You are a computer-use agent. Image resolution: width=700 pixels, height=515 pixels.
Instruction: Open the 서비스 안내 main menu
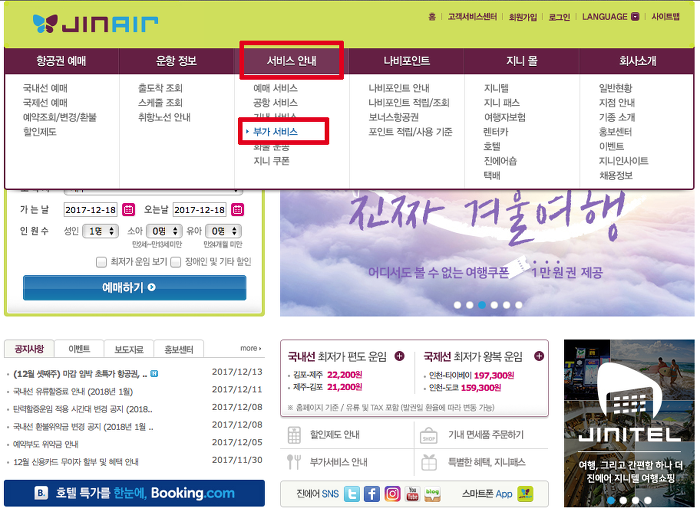pyautogui.click(x=292, y=61)
